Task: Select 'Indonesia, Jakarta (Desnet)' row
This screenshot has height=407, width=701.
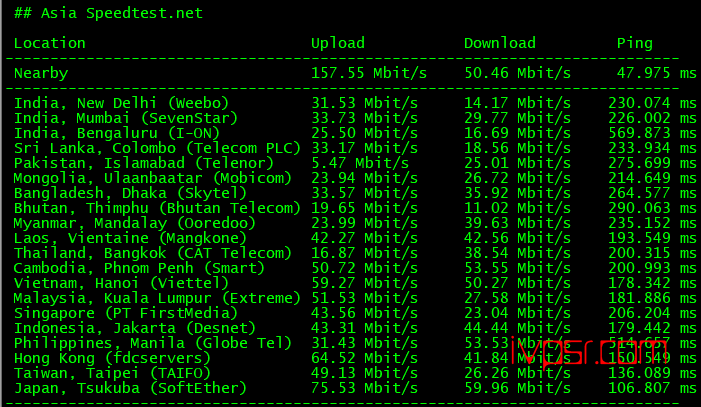Action: pos(355,328)
